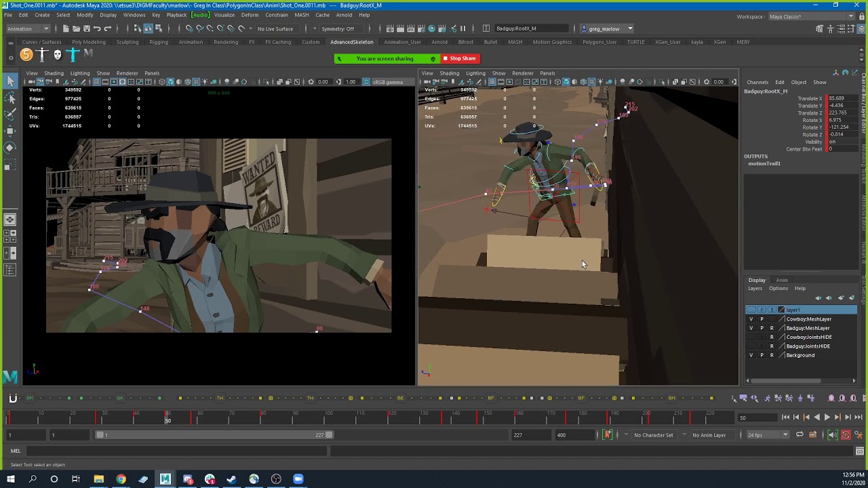This screenshot has width=868, height=488.
Task: Click the white skeleton figure shelf icon
Action: [42, 54]
